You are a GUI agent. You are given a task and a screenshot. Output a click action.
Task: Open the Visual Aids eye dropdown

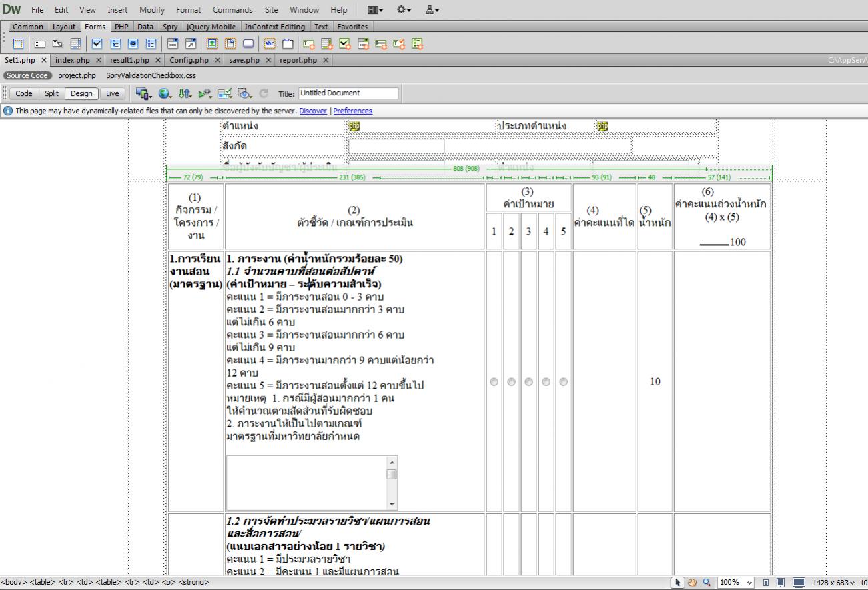point(245,93)
